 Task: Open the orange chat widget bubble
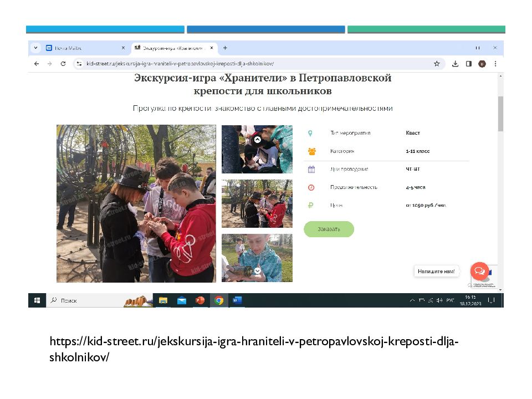tap(479, 271)
